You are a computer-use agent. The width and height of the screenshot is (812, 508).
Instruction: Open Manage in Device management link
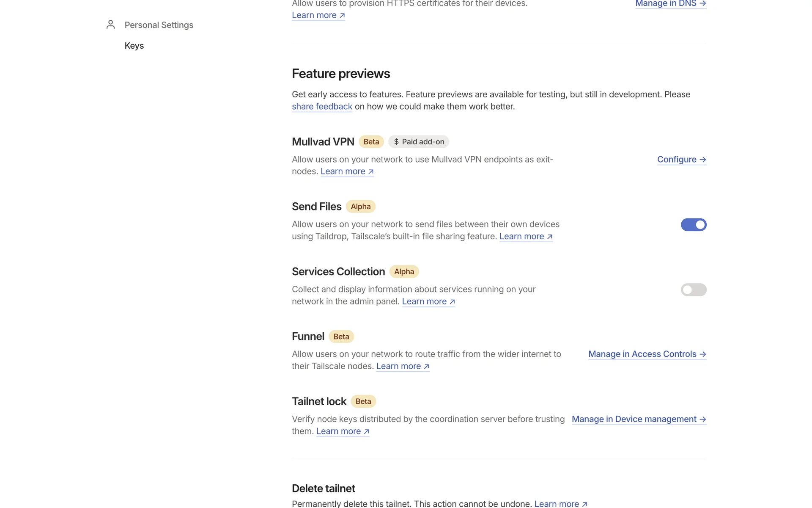639,419
